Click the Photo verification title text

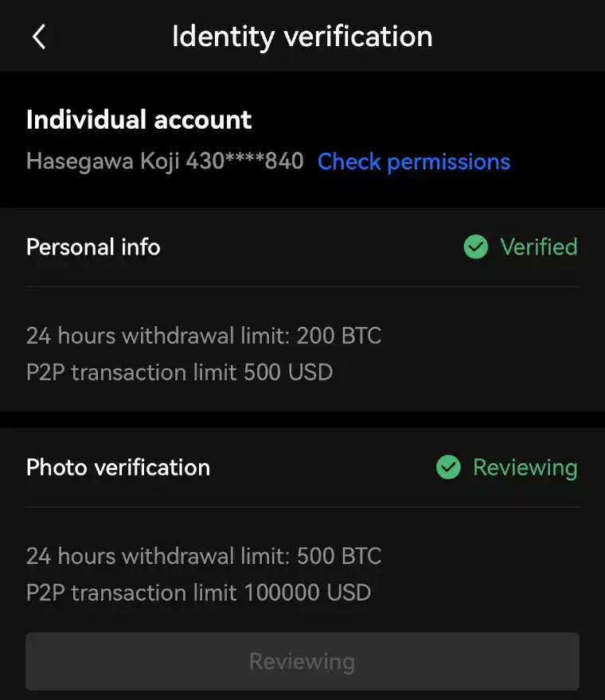click(x=118, y=468)
